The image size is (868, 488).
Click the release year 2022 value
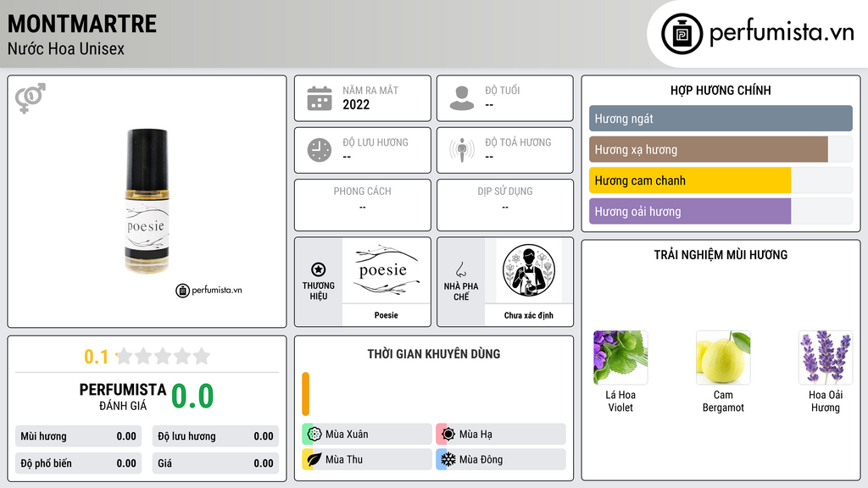click(x=356, y=104)
